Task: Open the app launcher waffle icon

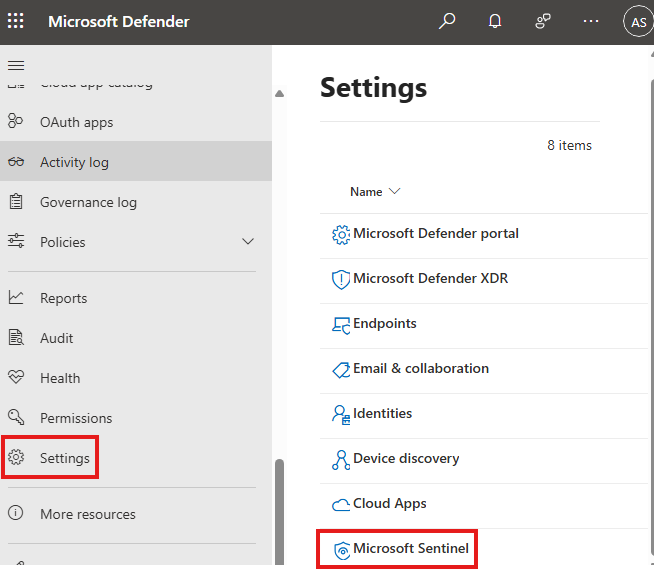Action: tap(15, 21)
